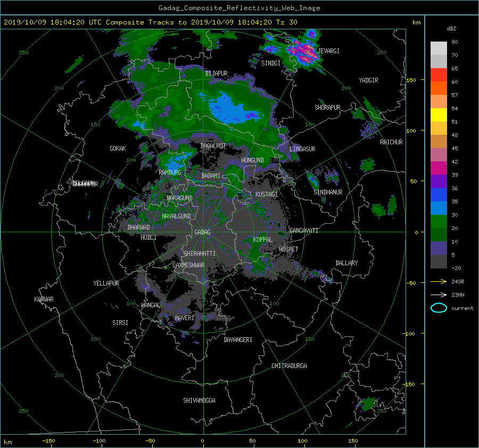479x448 pixels.
Task: Select the purple 36-39 dBZ legend swatch
Action: click(x=439, y=182)
